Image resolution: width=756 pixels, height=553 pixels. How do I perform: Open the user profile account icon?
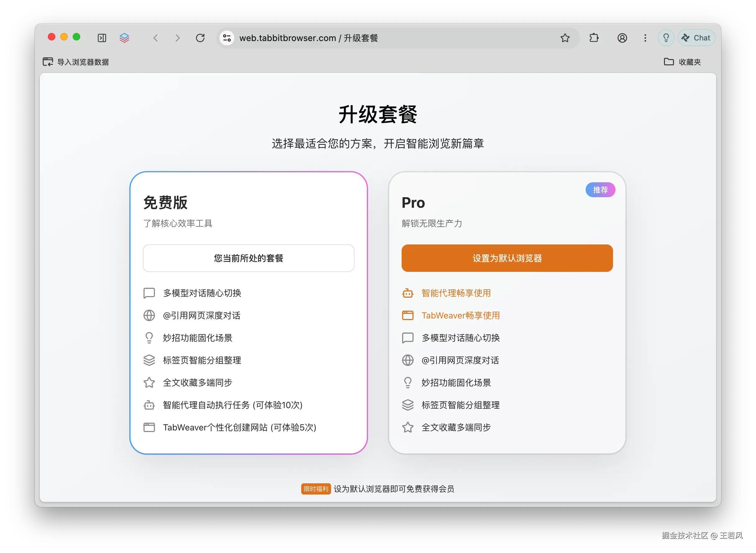click(x=622, y=38)
